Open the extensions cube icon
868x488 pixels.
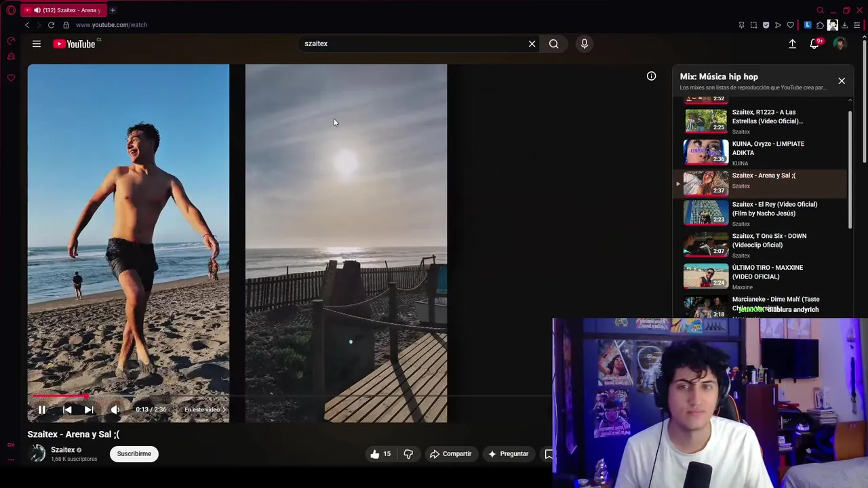coord(820,25)
